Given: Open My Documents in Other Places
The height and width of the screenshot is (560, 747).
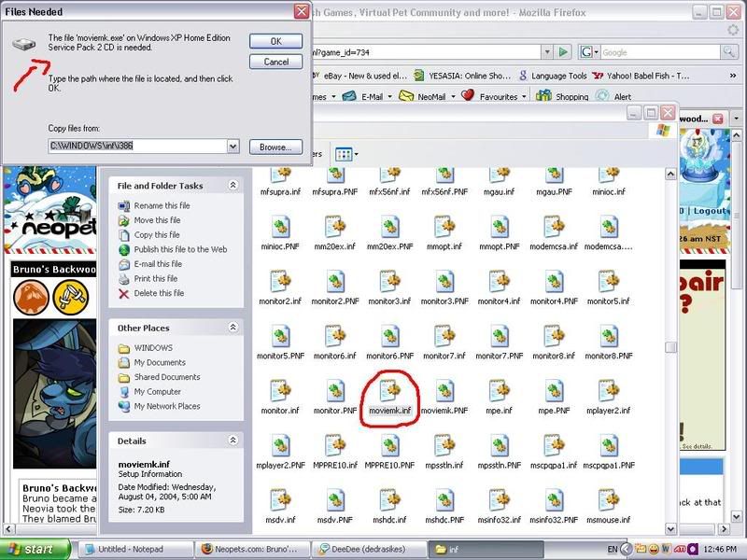Looking at the screenshot, I should coord(160,362).
